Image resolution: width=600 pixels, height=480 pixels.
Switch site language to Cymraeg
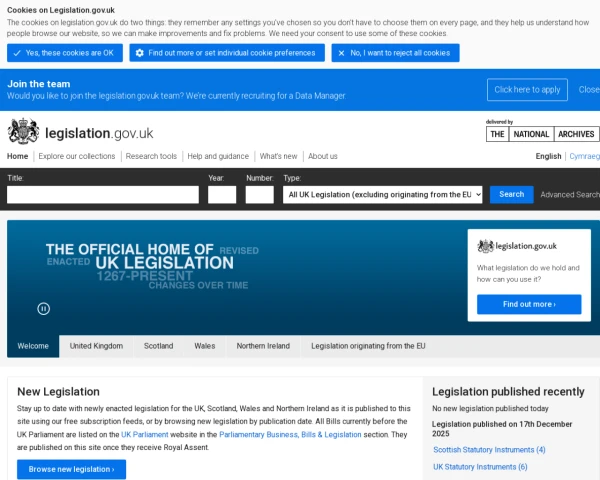tap(584, 156)
